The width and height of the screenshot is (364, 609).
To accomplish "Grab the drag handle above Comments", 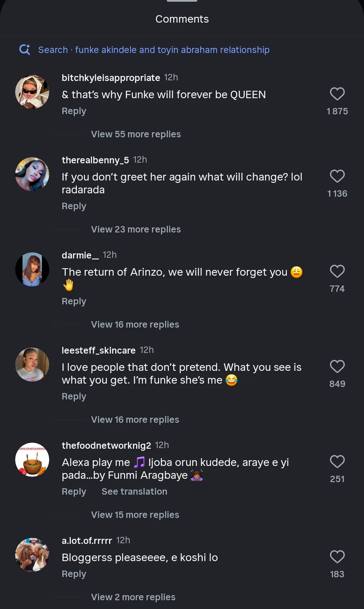I will (x=182, y=1).
